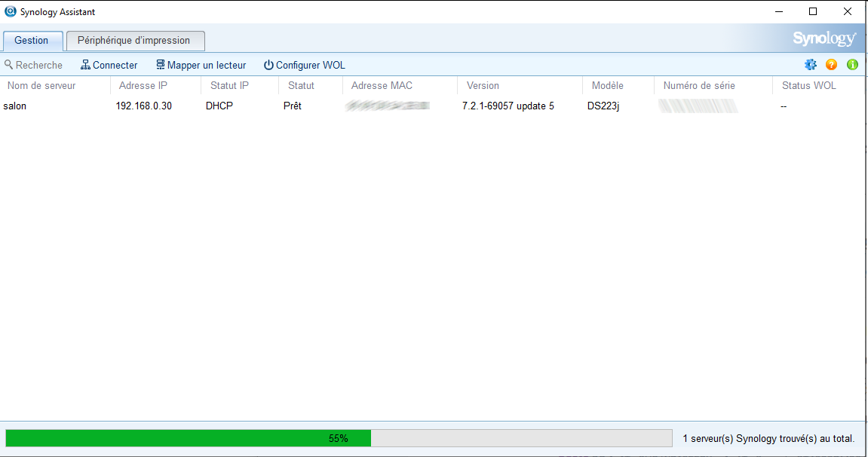868x457 pixels.
Task: Click the Prêt status cell
Action: (293, 106)
